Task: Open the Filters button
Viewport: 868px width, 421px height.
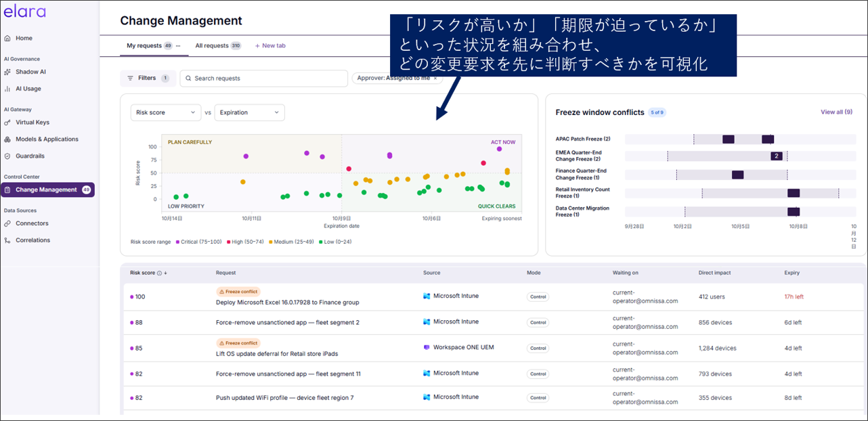Action: coord(148,79)
